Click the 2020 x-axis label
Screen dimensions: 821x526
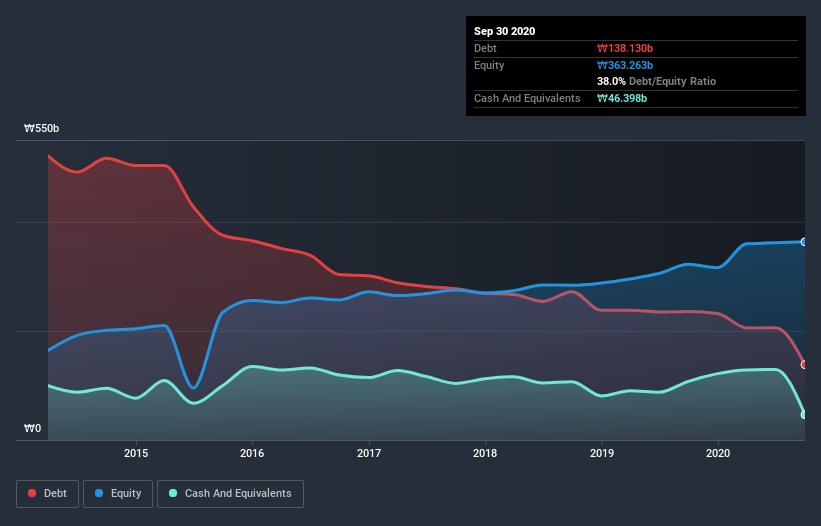(718, 453)
